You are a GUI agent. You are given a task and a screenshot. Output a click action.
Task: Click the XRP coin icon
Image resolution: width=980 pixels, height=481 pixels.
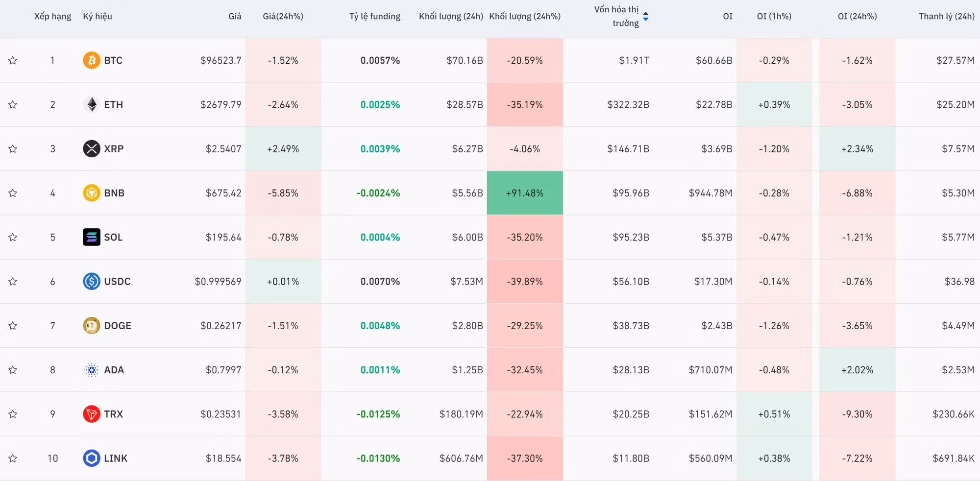[91, 148]
